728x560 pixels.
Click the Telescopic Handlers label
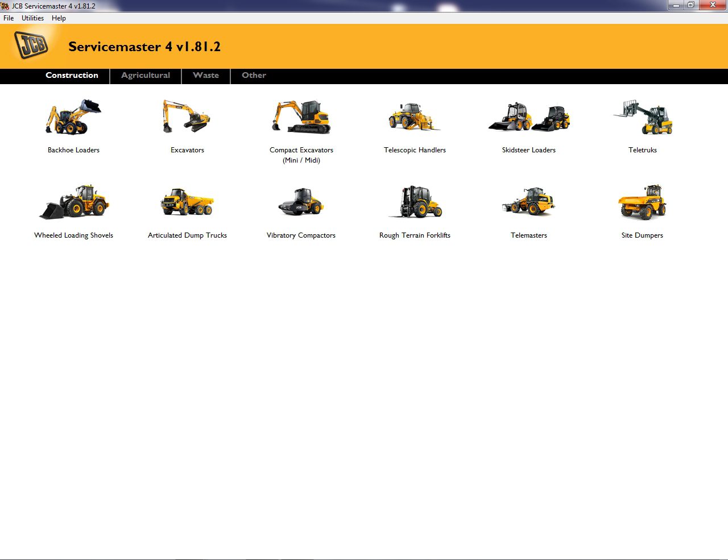tap(415, 150)
